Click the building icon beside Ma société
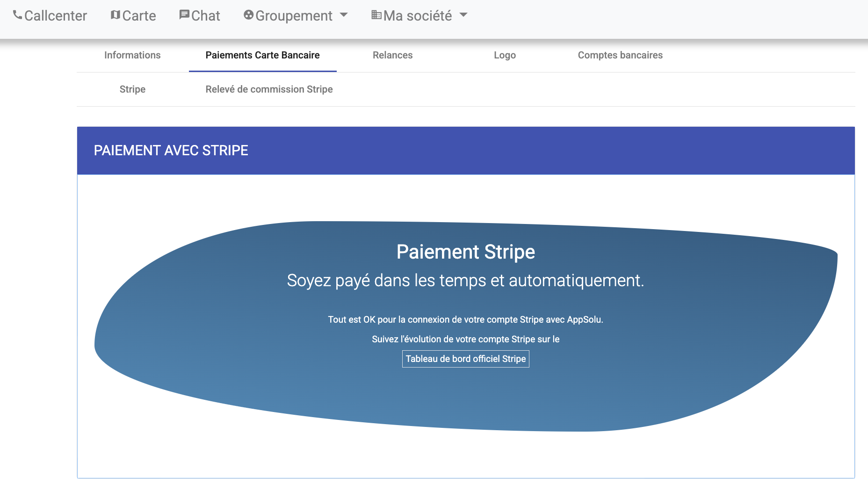This screenshot has width=868, height=491. click(376, 15)
